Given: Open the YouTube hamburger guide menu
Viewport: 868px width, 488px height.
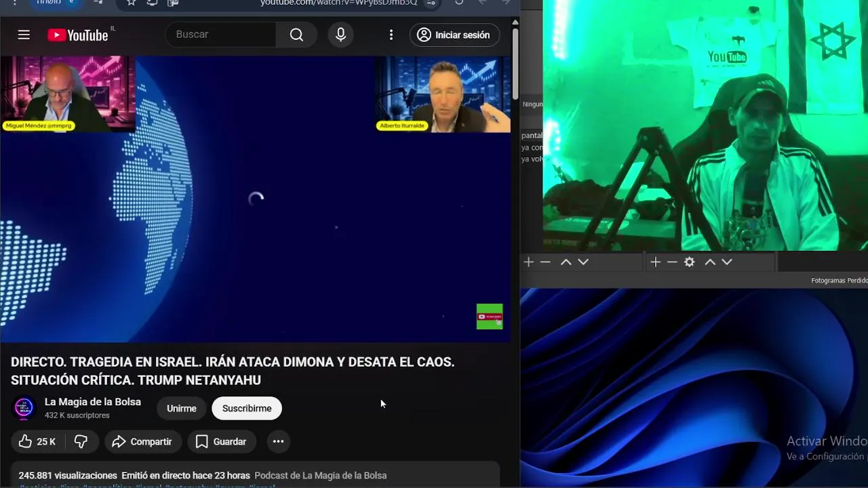Looking at the screenshot, I should pos(24,35).
